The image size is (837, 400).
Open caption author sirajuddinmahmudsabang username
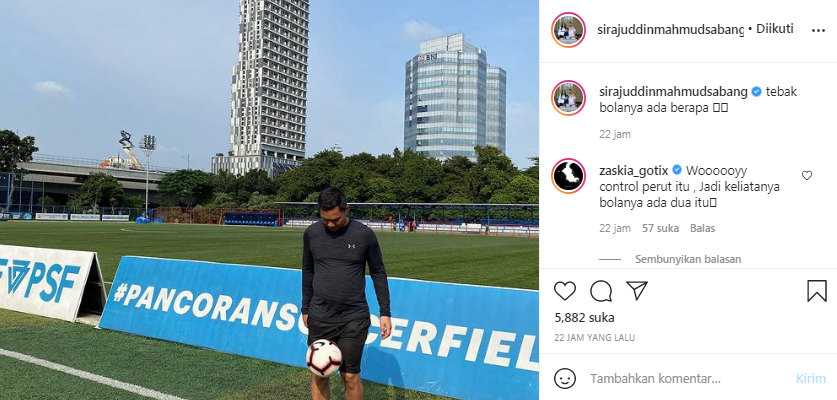point(674,91)
